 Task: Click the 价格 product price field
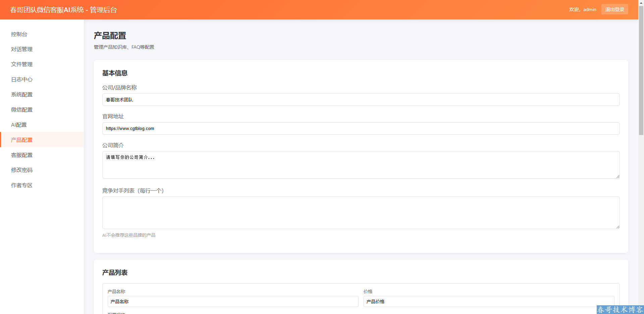[x=488, y=302]
